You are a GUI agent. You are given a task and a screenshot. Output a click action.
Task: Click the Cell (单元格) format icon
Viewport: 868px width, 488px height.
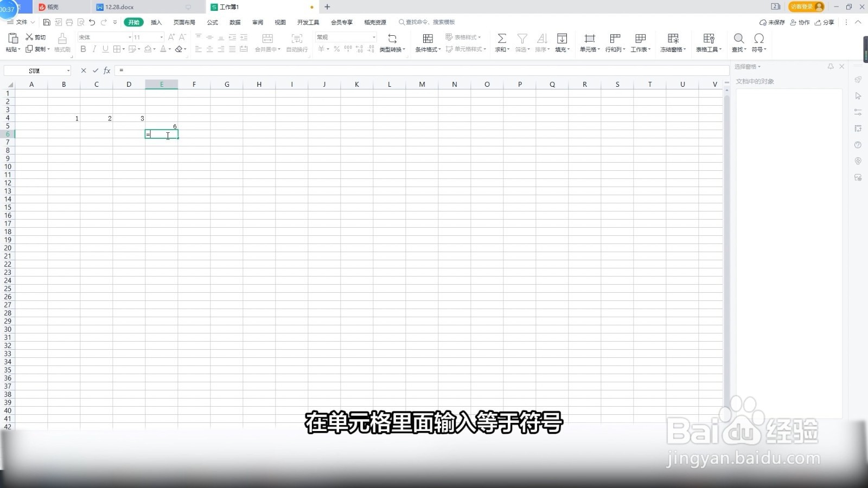tap(590, 38)
